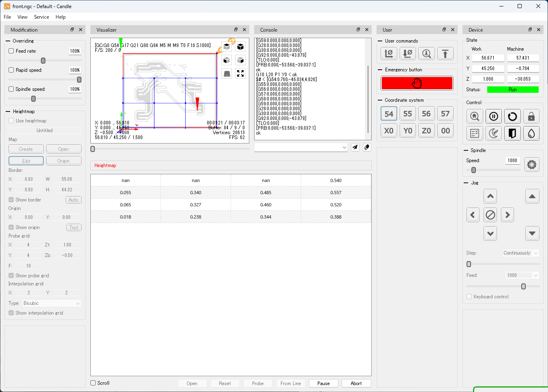Viewport: 548px width, 392px height.
Task: Start the homing cycle in Control
Action: click(475, 116)
